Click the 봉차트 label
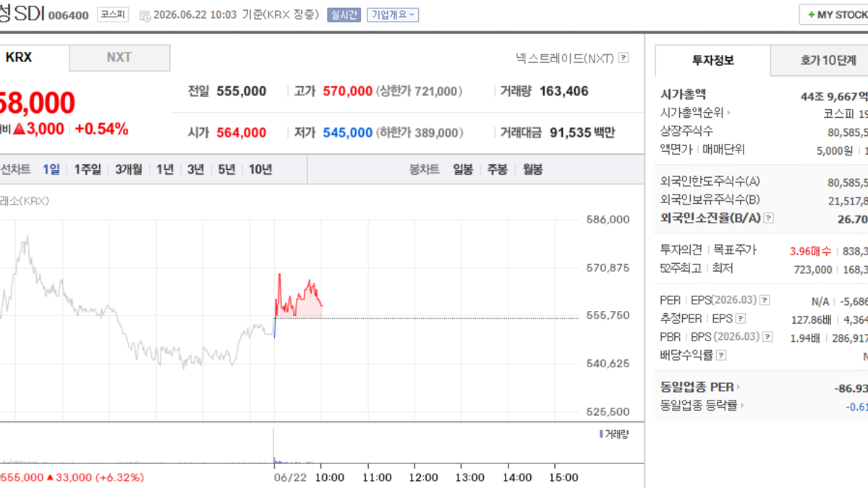Screen dimensions: 868x488 (x=425, y=170)
